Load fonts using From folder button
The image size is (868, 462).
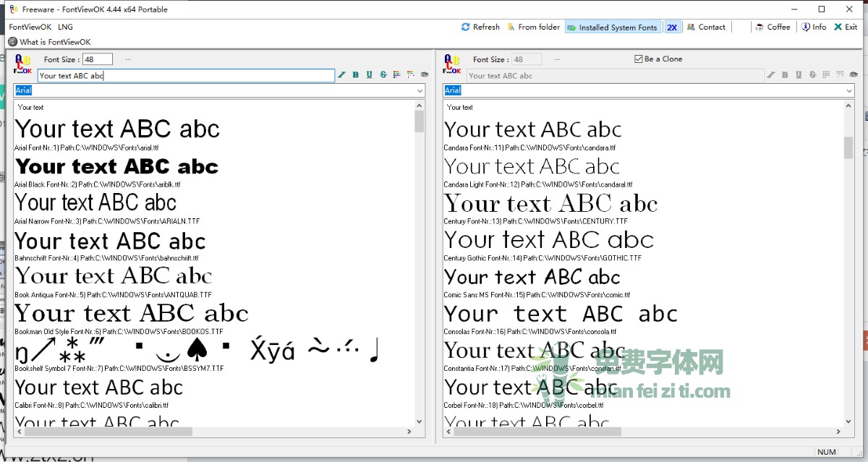click(x=533, y=27)
